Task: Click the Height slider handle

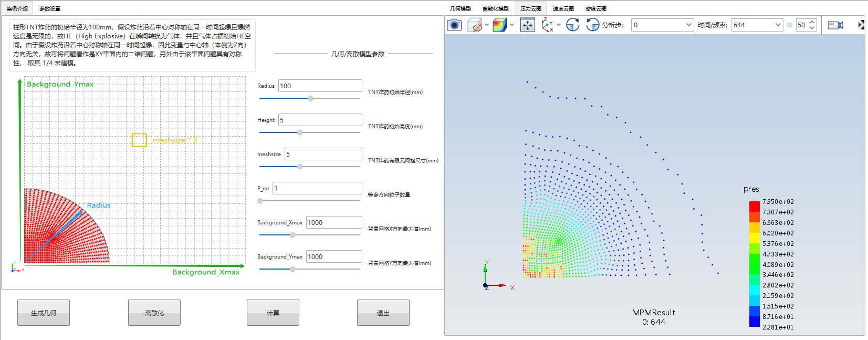Action: tap(300, 132)
